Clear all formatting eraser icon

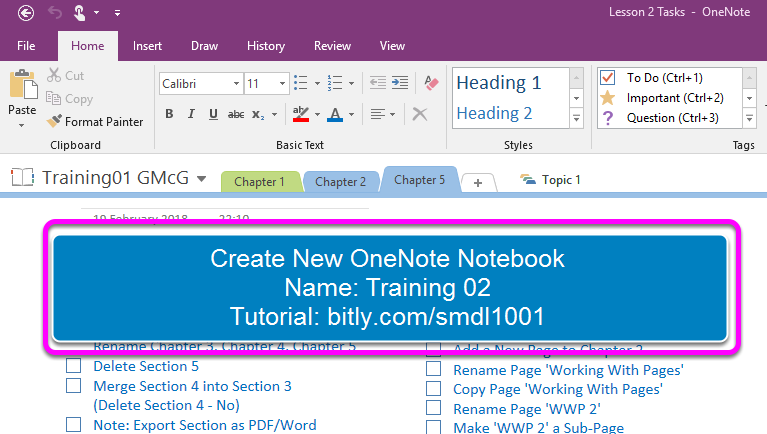click(x=431, y=83)
